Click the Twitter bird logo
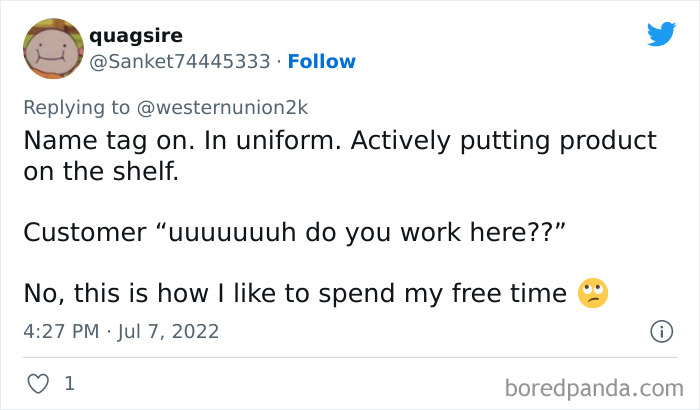The height and width of the screenshot is (410, 700). coord(661,34)
